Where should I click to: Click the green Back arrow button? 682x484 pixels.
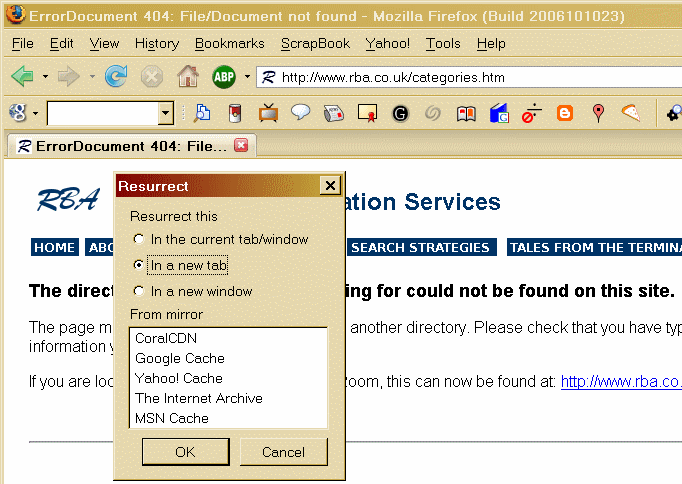[x=23, y=77]
